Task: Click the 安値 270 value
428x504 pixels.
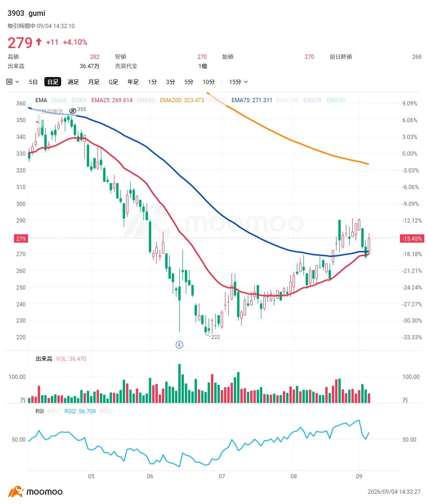Action: coord(202,56)
